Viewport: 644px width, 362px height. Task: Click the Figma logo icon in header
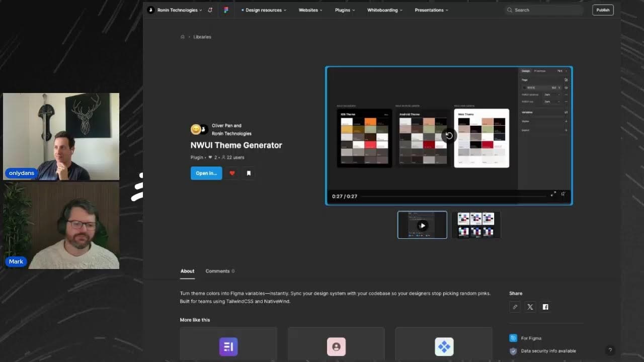[226, 10]
